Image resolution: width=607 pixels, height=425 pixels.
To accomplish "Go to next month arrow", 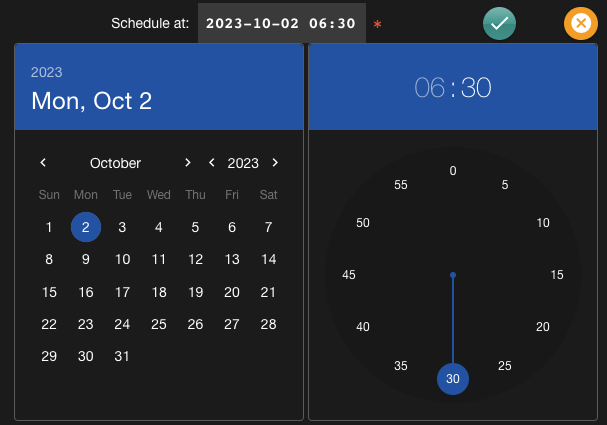I will tap(187, 163).
